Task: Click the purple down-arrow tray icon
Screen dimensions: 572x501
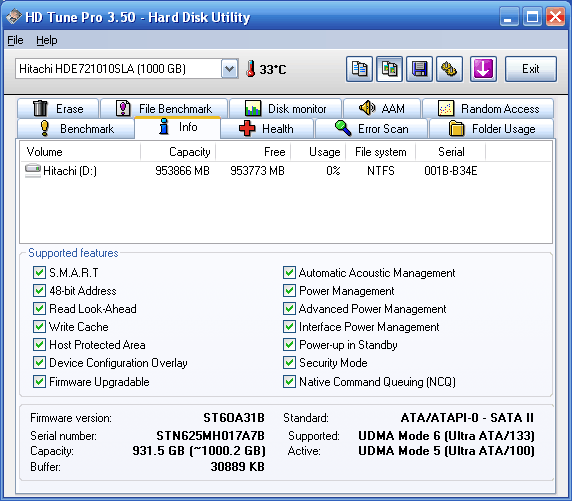Action: pyautogui.click(x=483, y=69)
